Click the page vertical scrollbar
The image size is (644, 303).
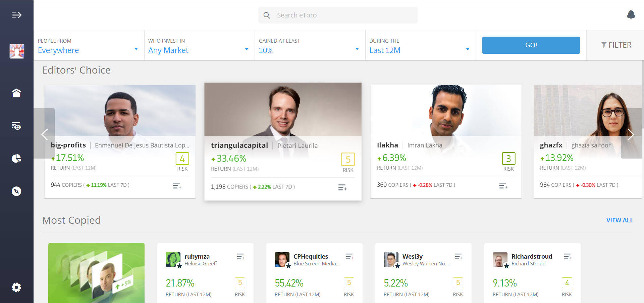point(643,94)
